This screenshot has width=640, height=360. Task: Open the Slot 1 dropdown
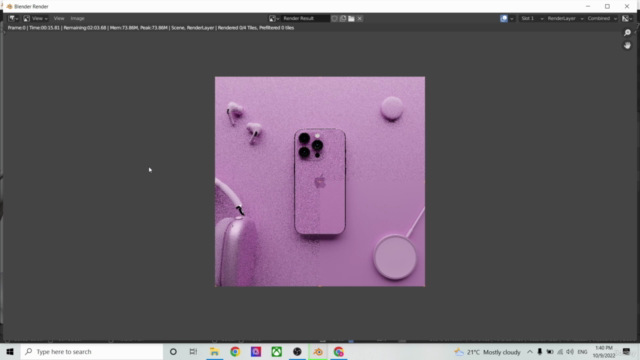pos(532,18)
